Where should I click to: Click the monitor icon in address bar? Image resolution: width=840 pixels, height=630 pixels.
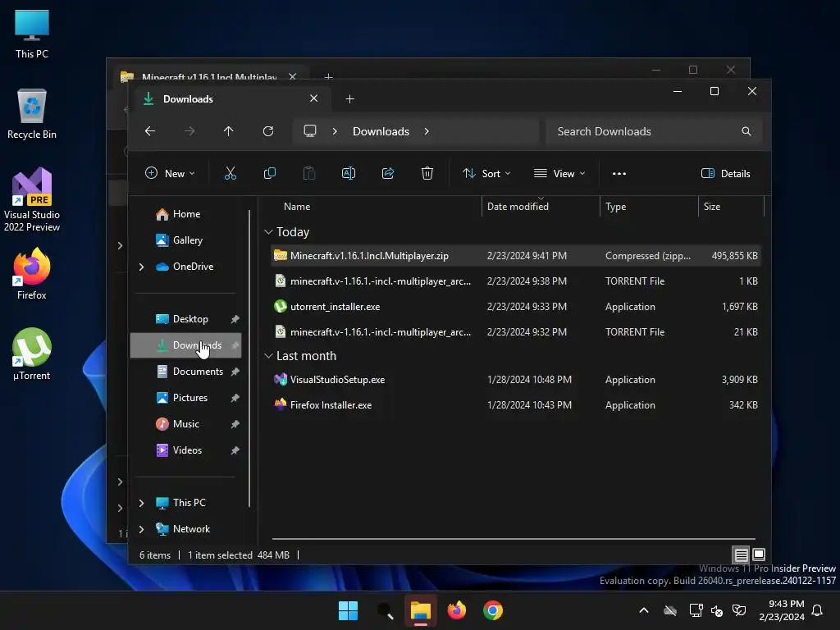309,131
